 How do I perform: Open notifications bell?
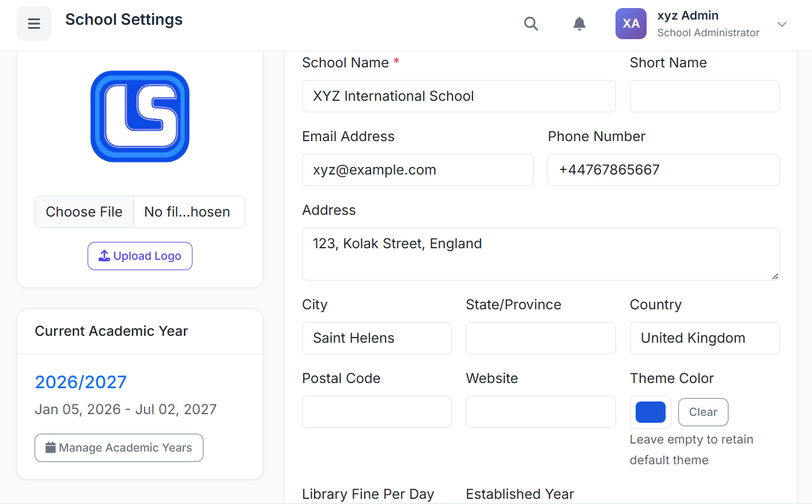pos(579,24)
